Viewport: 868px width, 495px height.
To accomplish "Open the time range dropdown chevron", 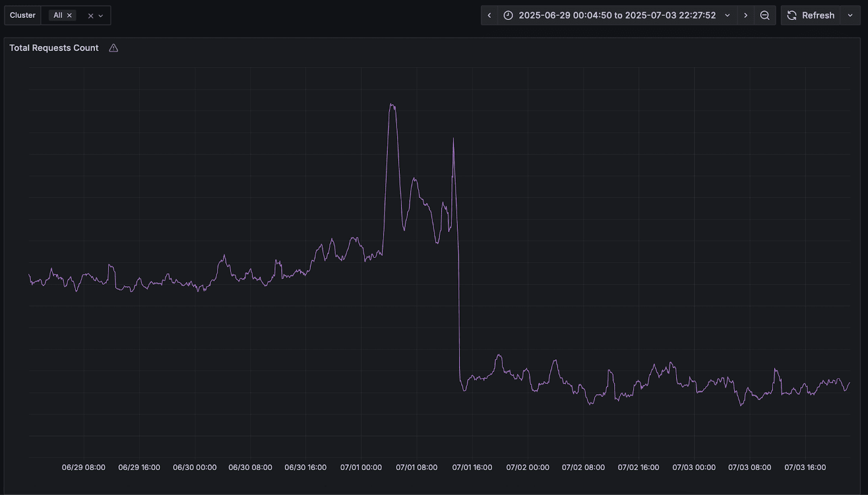I will coord(727,15).
